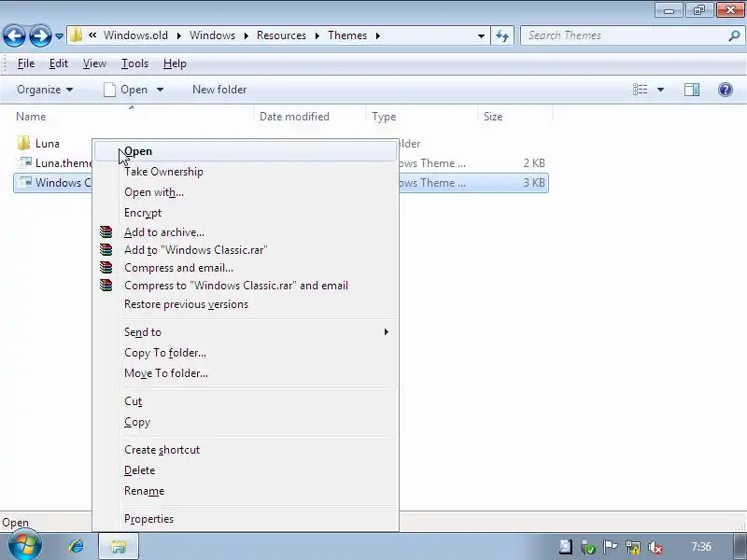Choose Encrypt in the context menu
Viewport: 747px width, 560px height.
point(246,213)
